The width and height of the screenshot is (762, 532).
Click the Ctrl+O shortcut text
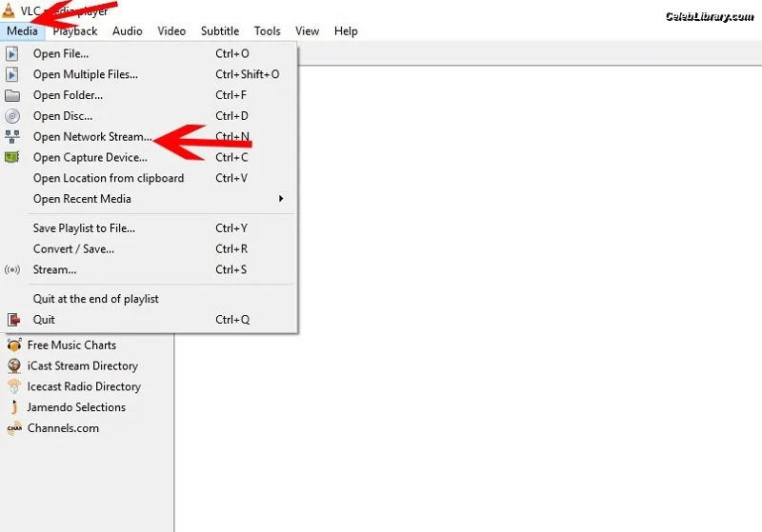(x=232, y=53)
